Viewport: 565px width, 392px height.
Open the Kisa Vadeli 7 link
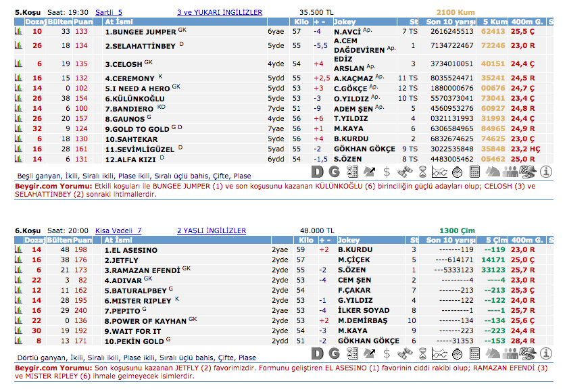coord(118,230)
